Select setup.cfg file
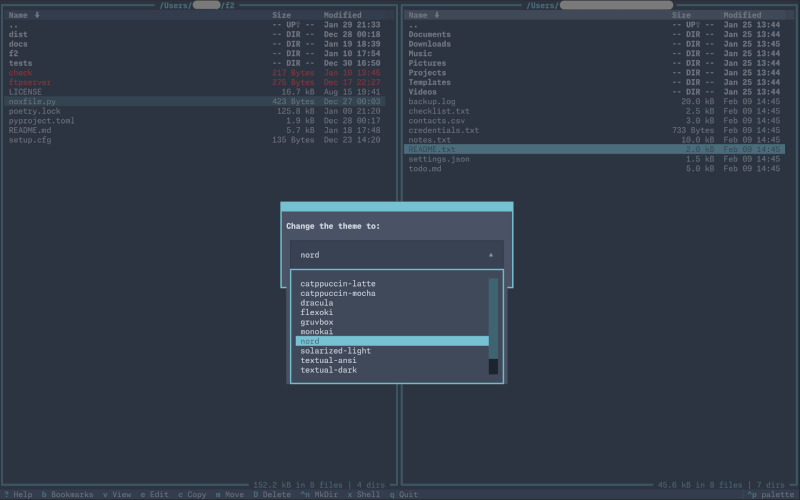 click(194, 140)
